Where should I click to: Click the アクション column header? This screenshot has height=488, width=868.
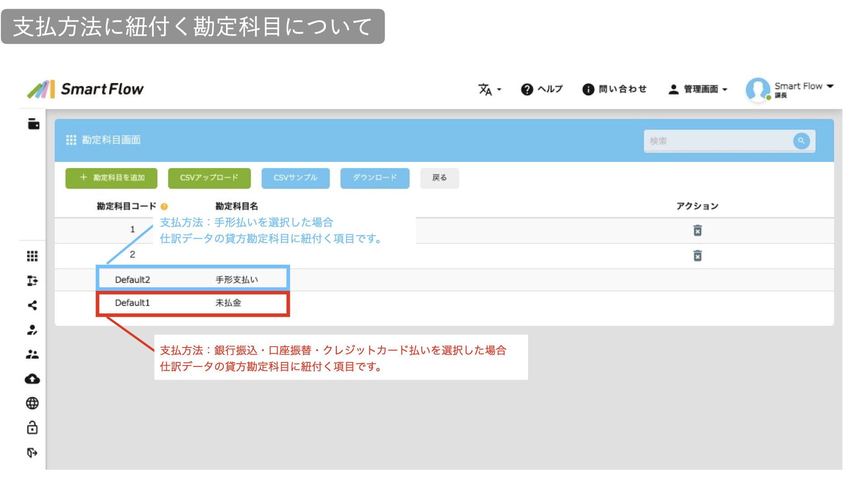click(698, 206)
